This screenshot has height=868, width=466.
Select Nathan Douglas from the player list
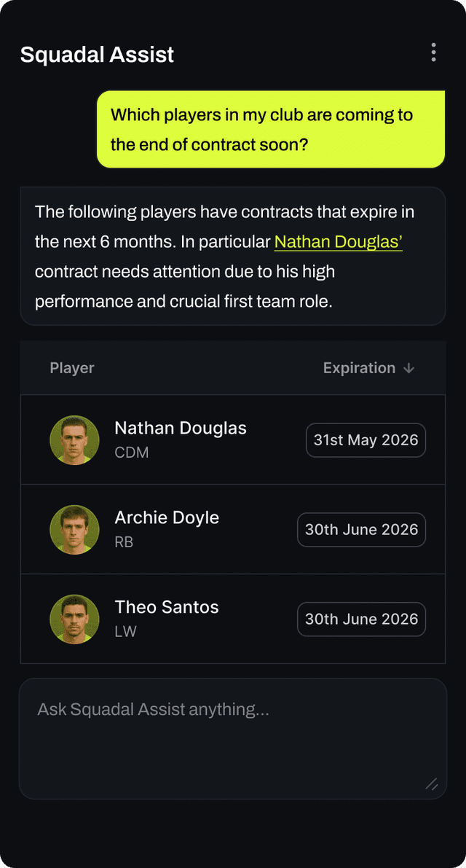[x=181, y=428]
